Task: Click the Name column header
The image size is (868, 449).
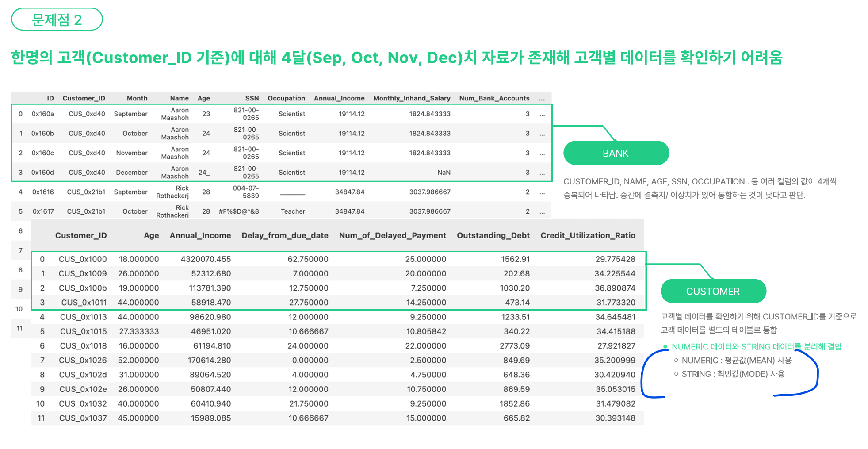Action: 179,98
